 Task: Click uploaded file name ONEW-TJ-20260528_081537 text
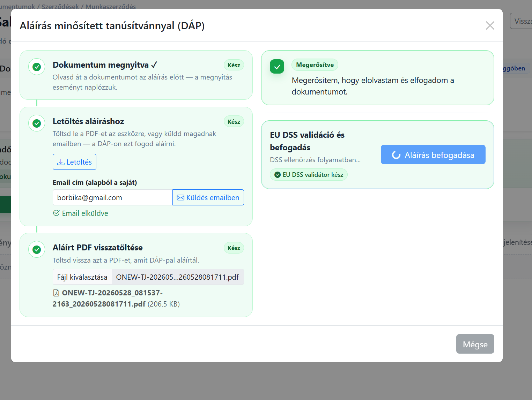click(108, 298)
